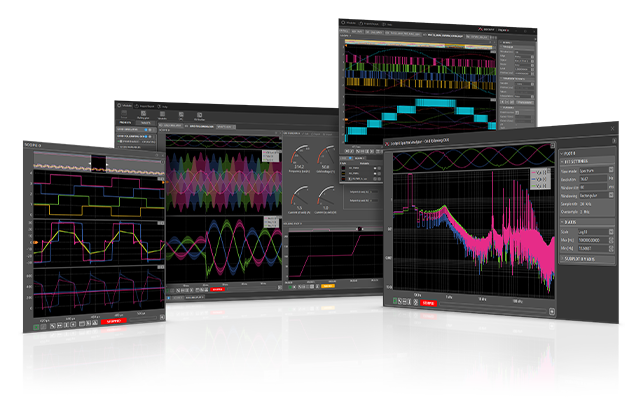Click the Modules icon in the middle window
Viewport: 640px width, 400px height.
pyautogui.click(x=124, y=105)
